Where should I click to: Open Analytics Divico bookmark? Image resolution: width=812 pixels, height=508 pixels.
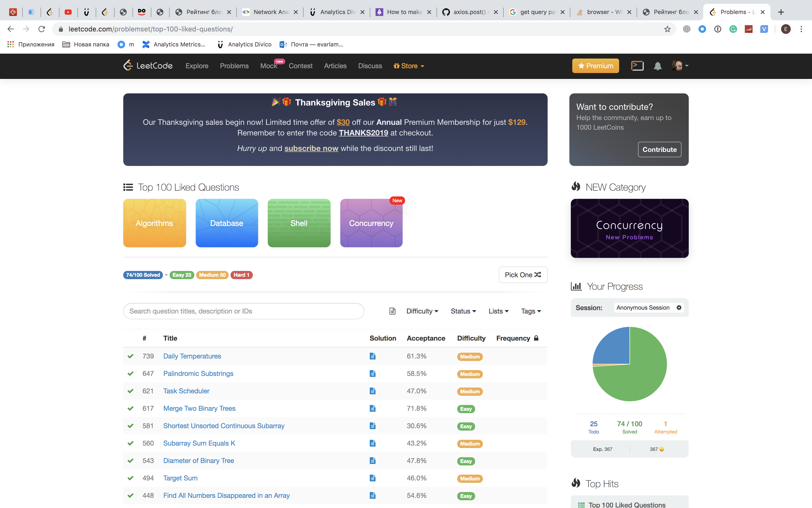tap(245, 44)
